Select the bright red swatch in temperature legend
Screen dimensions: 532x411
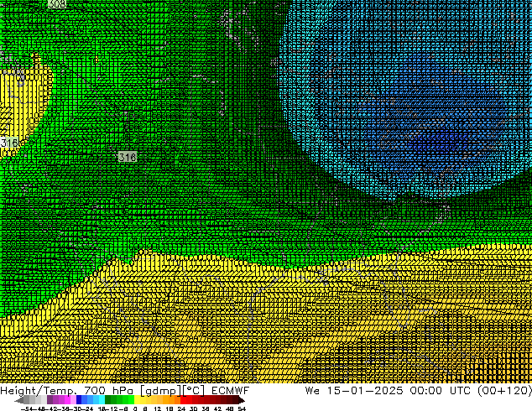184,399
